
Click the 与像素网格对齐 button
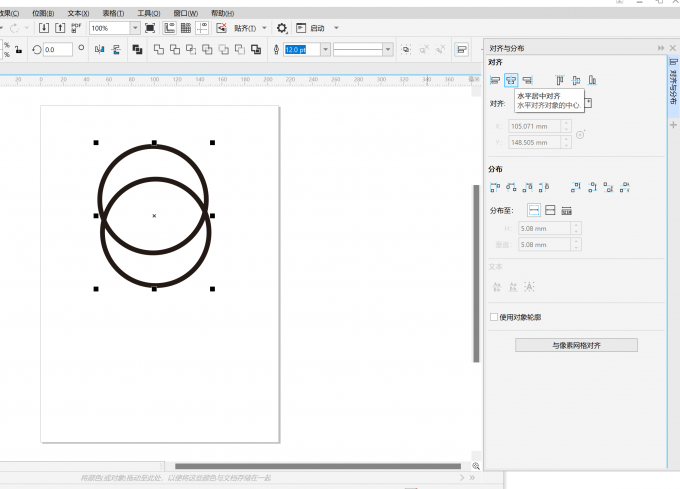pos(576,345)
